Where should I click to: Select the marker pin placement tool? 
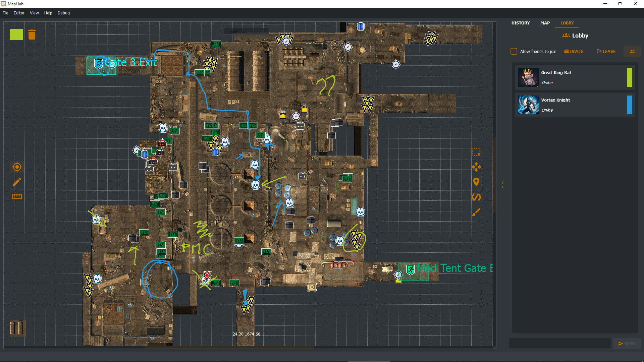(x=476, y=182)
